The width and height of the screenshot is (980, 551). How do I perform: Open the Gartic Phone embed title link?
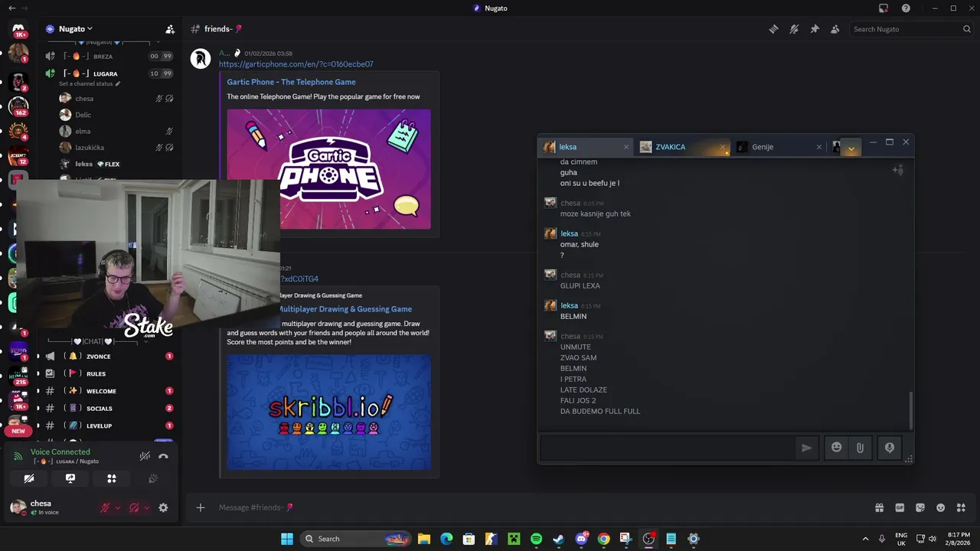coord(291,82)
